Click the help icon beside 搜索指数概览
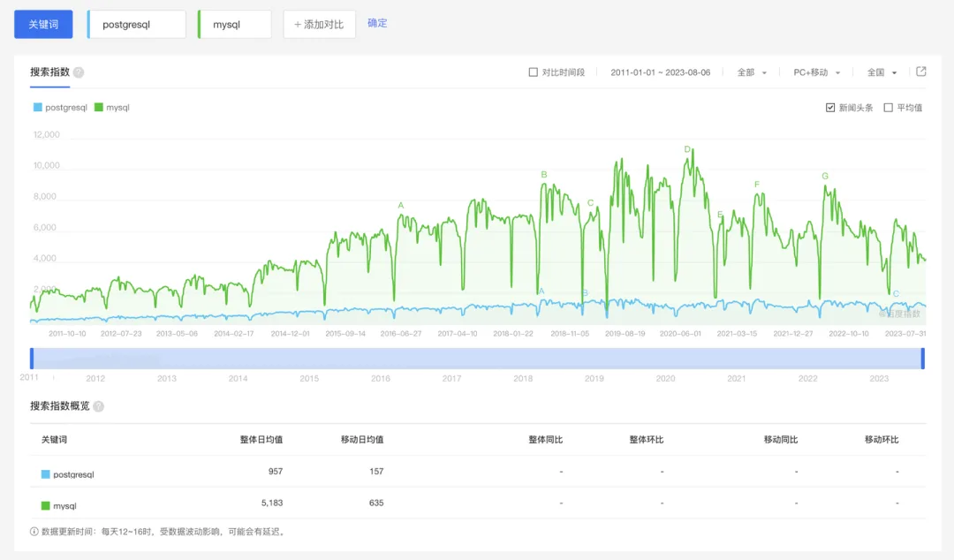 coord(99,406)
